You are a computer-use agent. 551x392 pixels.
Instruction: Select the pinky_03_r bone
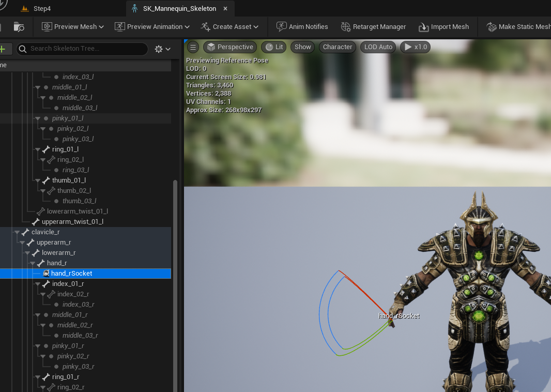pyautogui.click(x=79, y=366)
